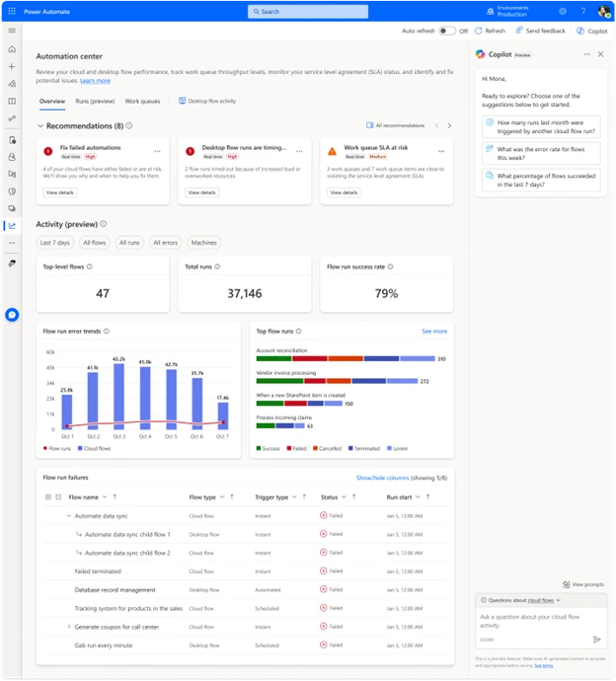Expand the Generate coupon for call center row
616x681 pixels.
[69, 627]
